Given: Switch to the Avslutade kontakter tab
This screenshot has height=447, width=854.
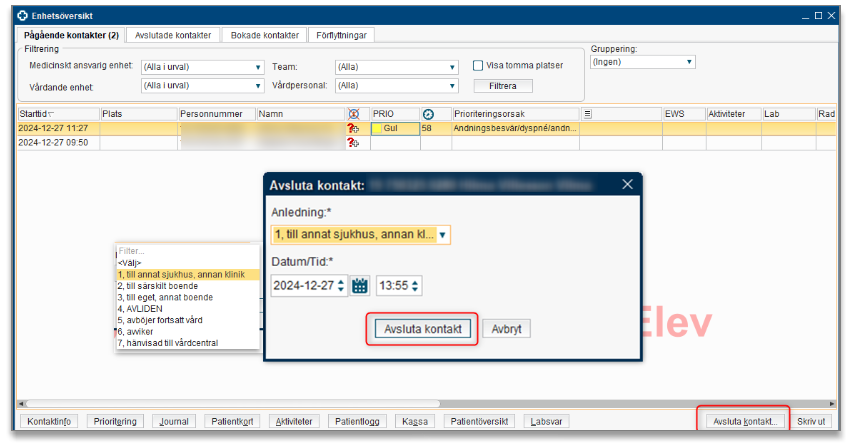Looking at the screenshot, I should 174,35.
